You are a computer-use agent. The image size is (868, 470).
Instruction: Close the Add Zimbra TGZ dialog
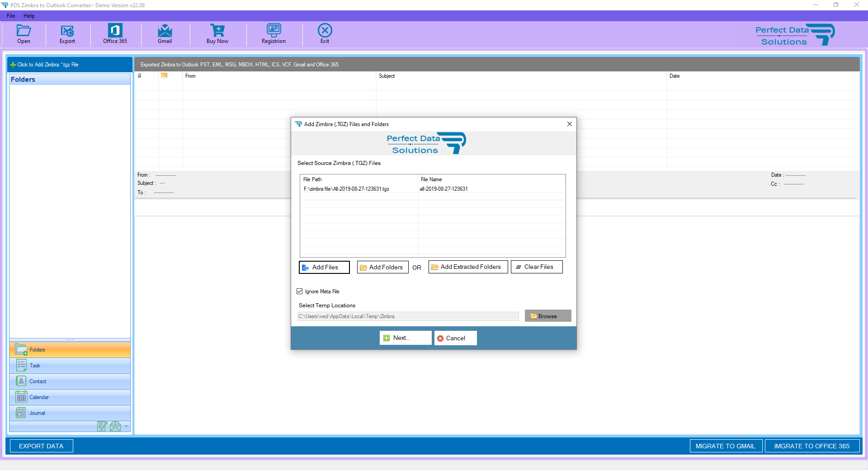(570, 124)
